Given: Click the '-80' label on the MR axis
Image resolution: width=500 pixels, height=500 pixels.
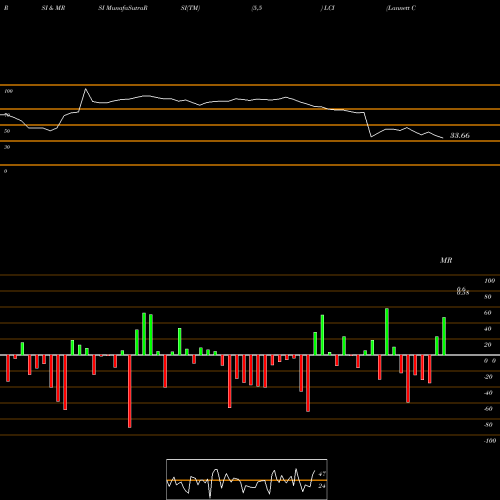Looking at the screenshot, I should coord(488,425).
